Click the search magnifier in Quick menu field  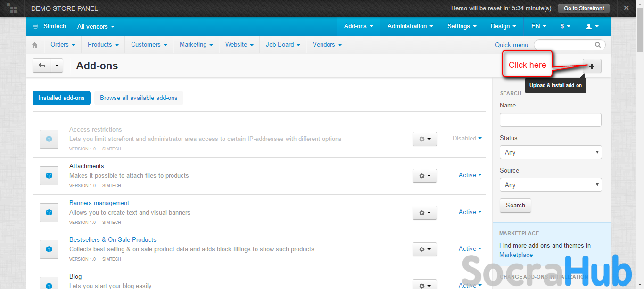pos(598,45)
